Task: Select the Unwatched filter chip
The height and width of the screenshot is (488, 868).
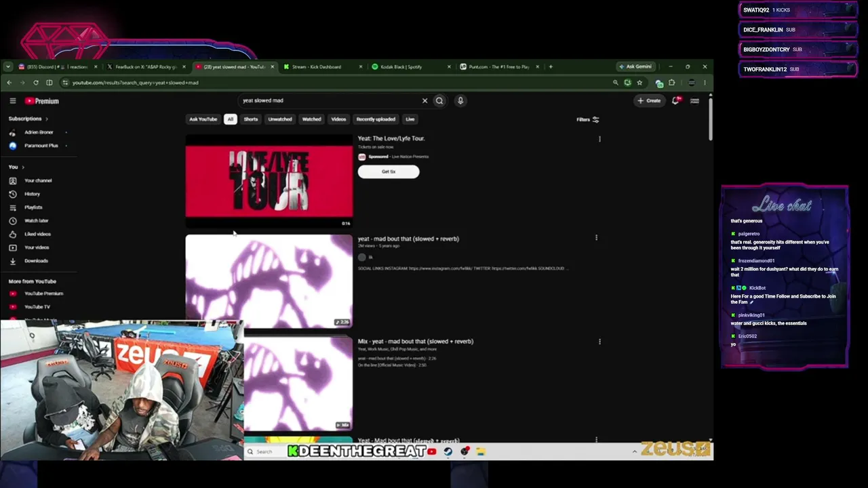Action: tap(280, 119)
